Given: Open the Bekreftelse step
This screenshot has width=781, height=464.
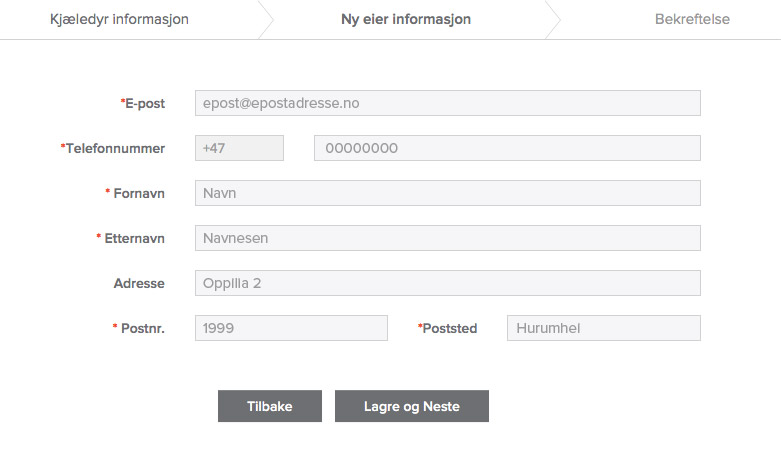Looking at the screenshot, I should tap(692, 19).
